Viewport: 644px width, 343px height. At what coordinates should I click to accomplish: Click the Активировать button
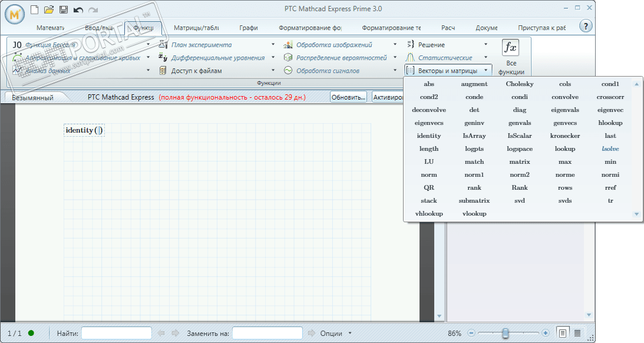pyautogui.click(x=388, y=97)
